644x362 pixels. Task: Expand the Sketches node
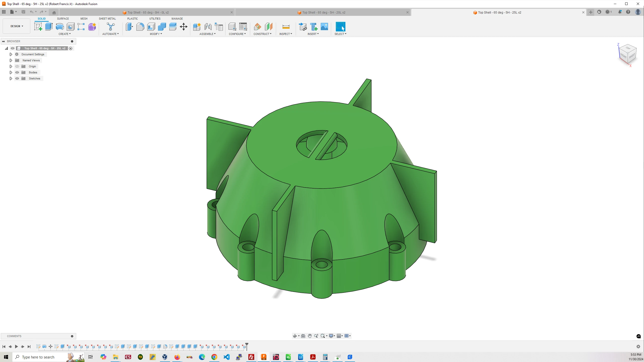pos(11,78)
